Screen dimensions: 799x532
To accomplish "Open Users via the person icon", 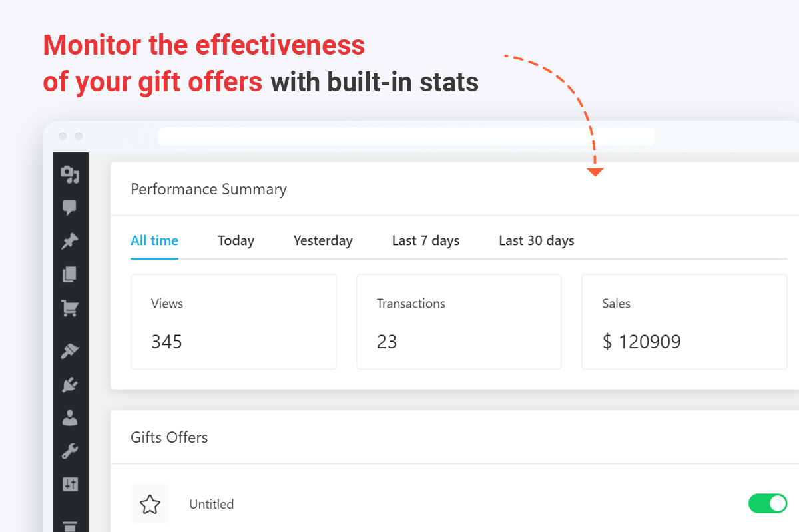I will click(x=70, y=417).
